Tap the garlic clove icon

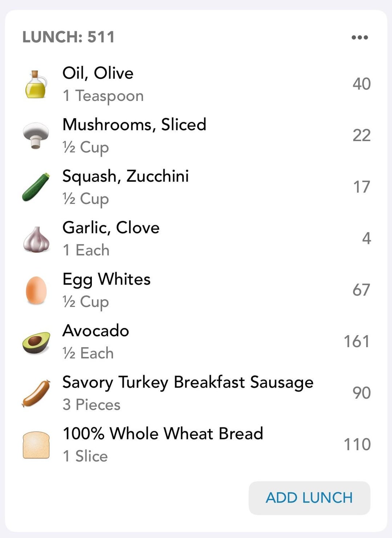point(36,239)
